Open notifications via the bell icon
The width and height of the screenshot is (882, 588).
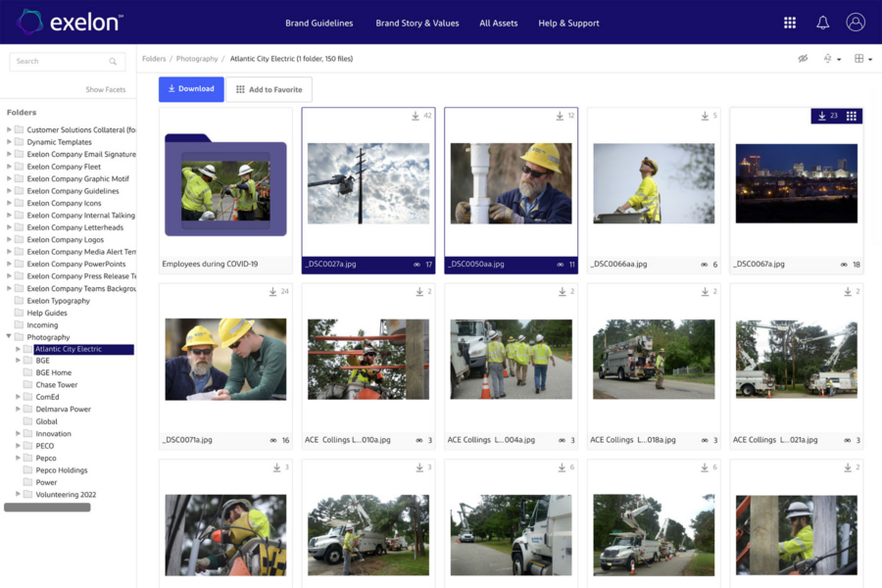(821, 23)
